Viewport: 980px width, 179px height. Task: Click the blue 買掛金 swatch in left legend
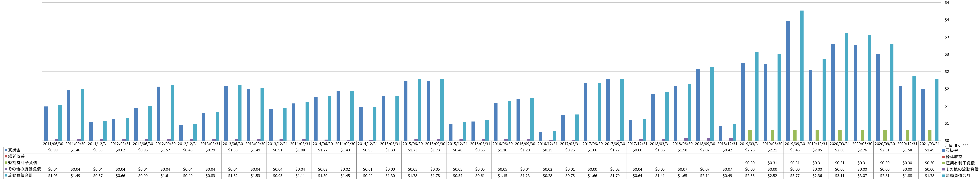tap(6, 150)
